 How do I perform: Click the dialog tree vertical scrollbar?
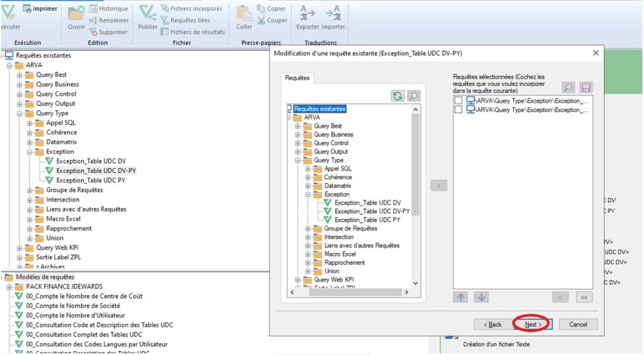tap(415, 189)
